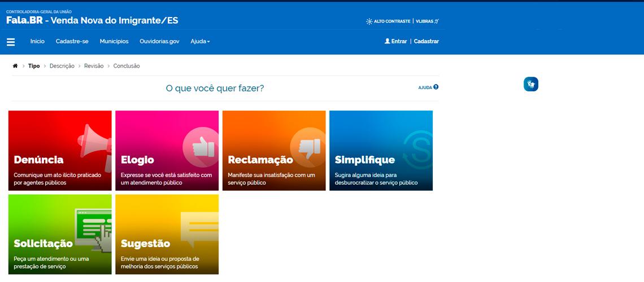This screenshot has width=644, height=282.
Task: Click the home icon in breadcrumb
Action: coord(15,65)
